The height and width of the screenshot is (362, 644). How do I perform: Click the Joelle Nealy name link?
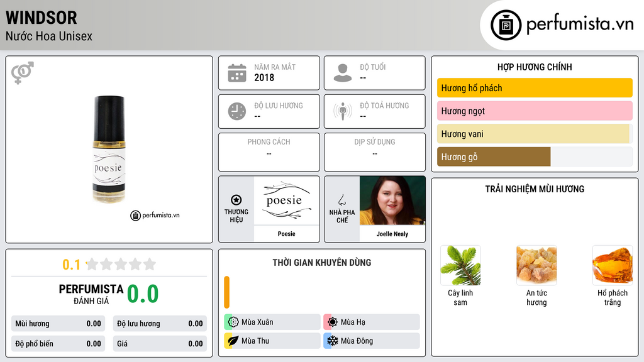392,234
